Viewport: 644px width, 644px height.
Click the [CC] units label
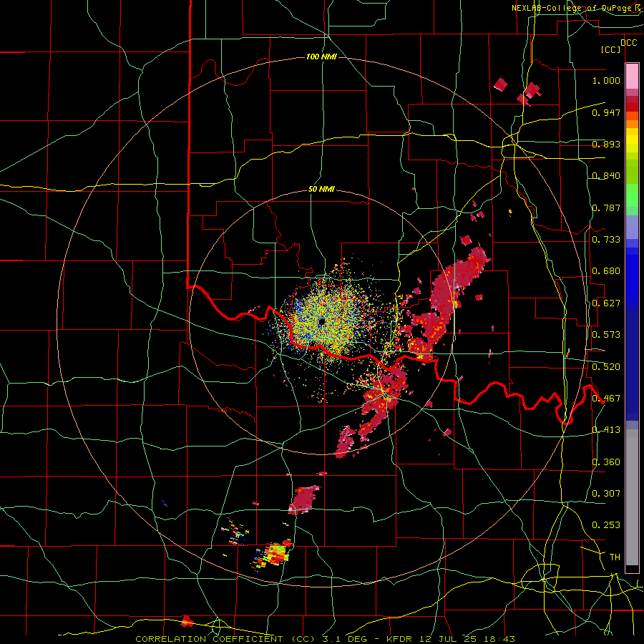611,50
